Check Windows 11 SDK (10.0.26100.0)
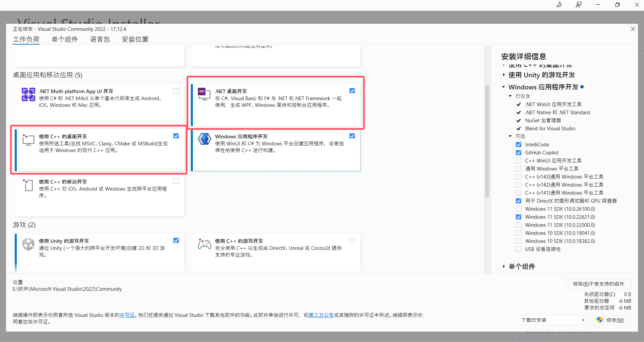Viewport: 644px width, 342px height. [519, 209]
